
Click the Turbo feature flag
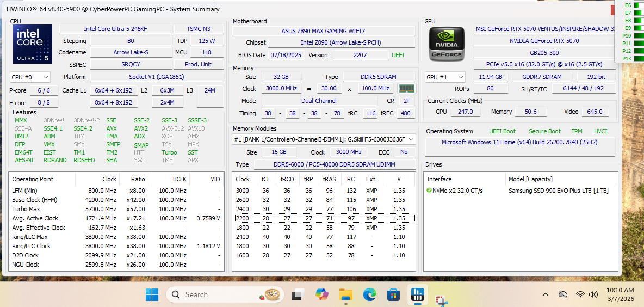click(169, 152)
